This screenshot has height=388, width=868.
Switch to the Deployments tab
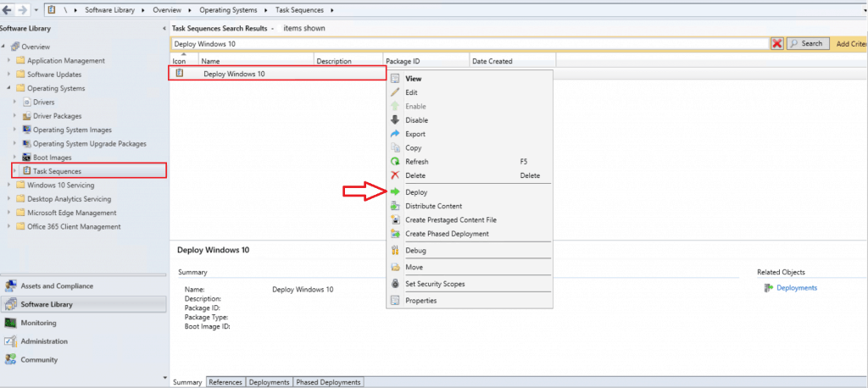pos(269,382)
